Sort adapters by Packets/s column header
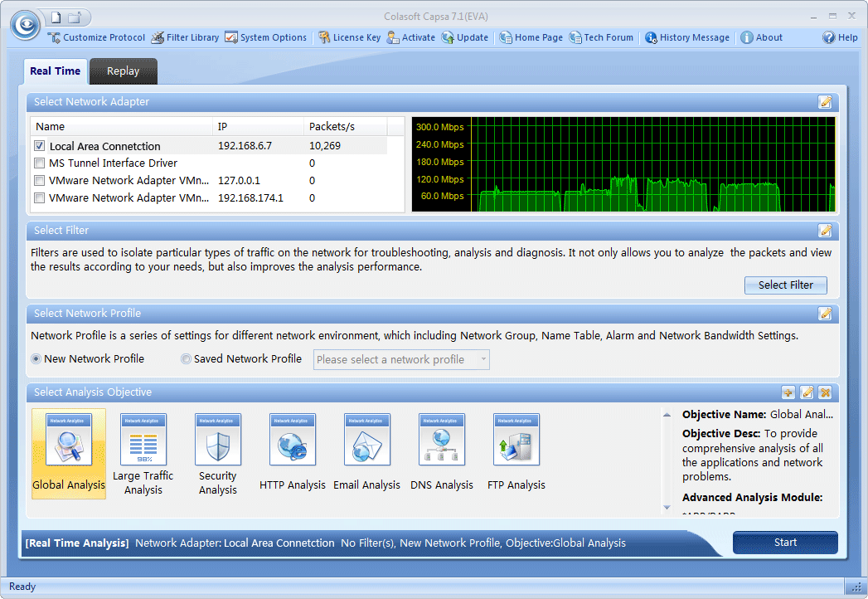This screenshot has height=599, width=868. [346, 126]
